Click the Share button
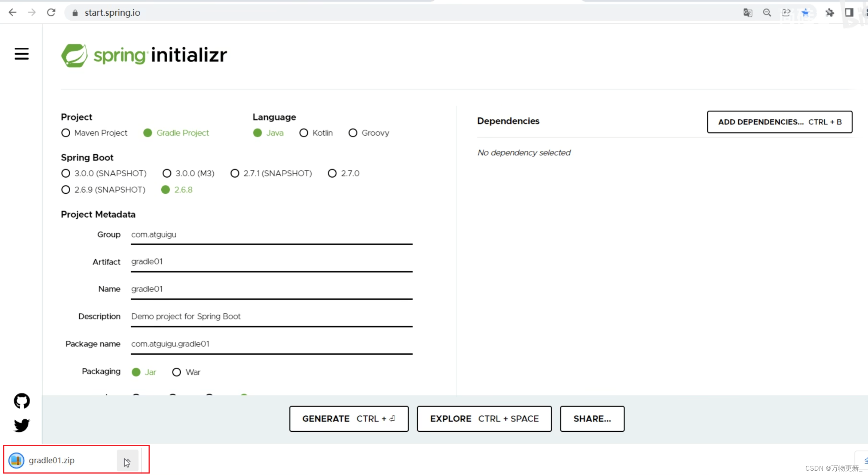The image size is (868, 475). [x=592, y=419]
